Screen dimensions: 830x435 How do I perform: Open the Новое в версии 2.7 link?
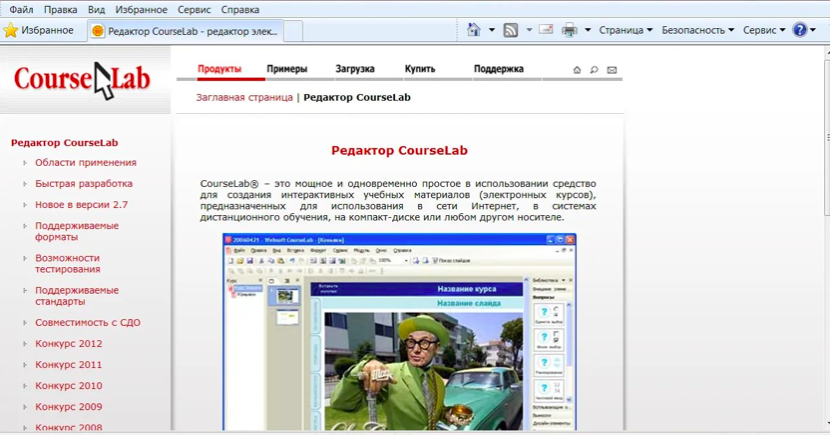click(82, 205)
